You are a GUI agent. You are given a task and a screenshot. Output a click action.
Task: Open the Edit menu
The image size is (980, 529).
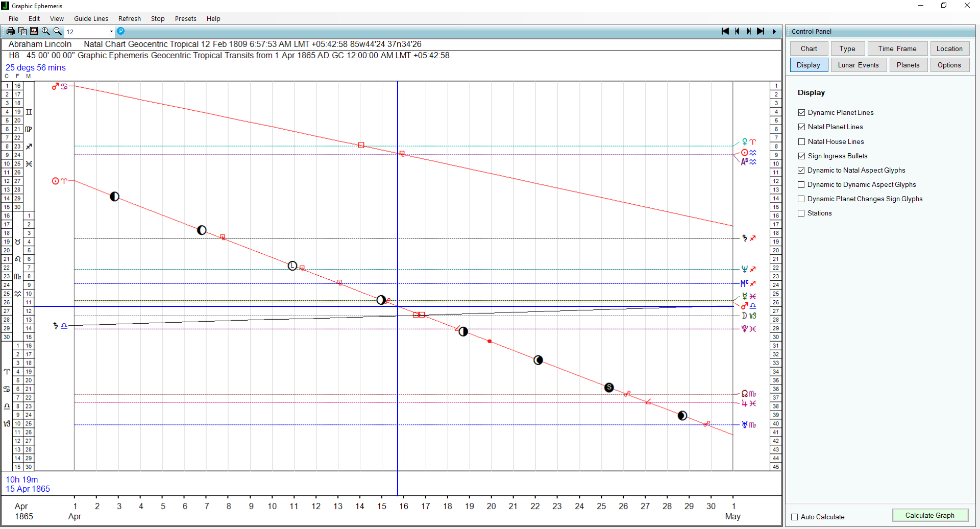34,18
